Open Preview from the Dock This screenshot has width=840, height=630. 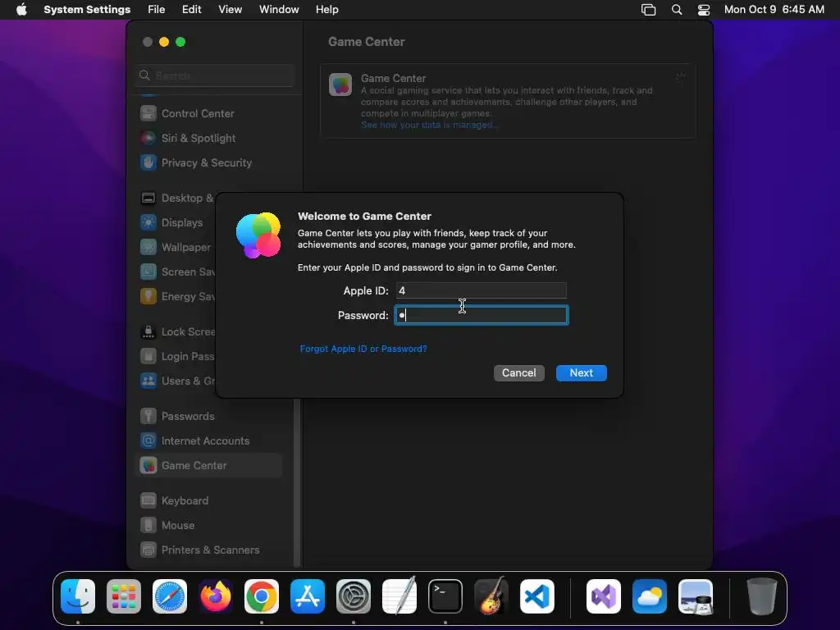click(x=696, y=596)
